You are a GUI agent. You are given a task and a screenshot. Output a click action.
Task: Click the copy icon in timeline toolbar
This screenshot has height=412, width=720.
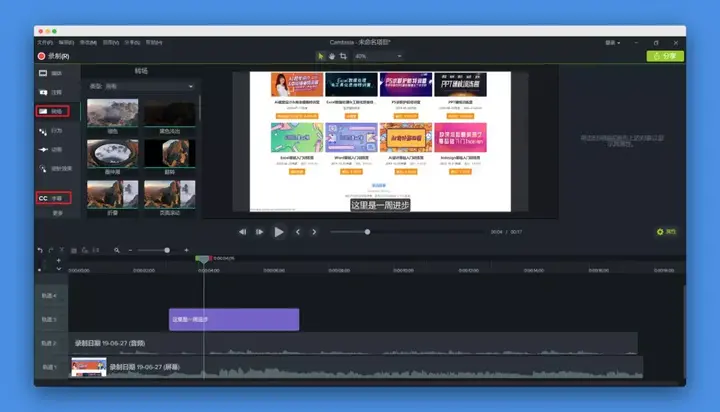73,250
